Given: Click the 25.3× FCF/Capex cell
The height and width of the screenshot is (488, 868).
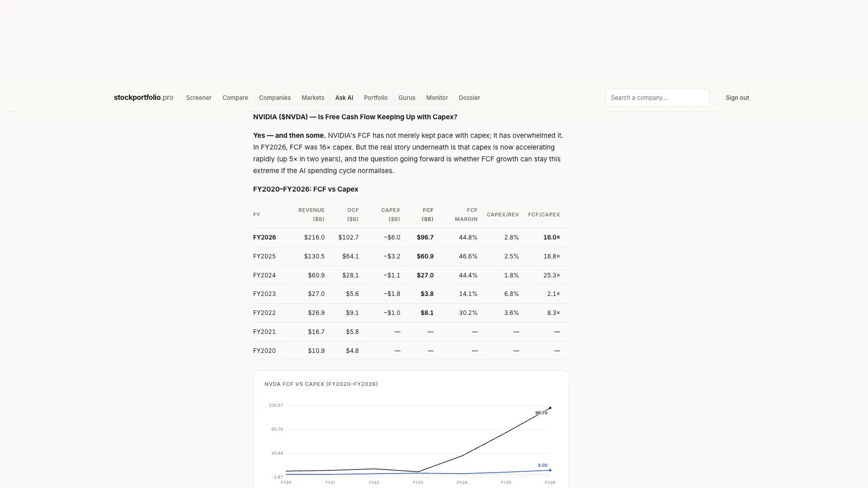Looking at the screenshot, I should [552, 275].
